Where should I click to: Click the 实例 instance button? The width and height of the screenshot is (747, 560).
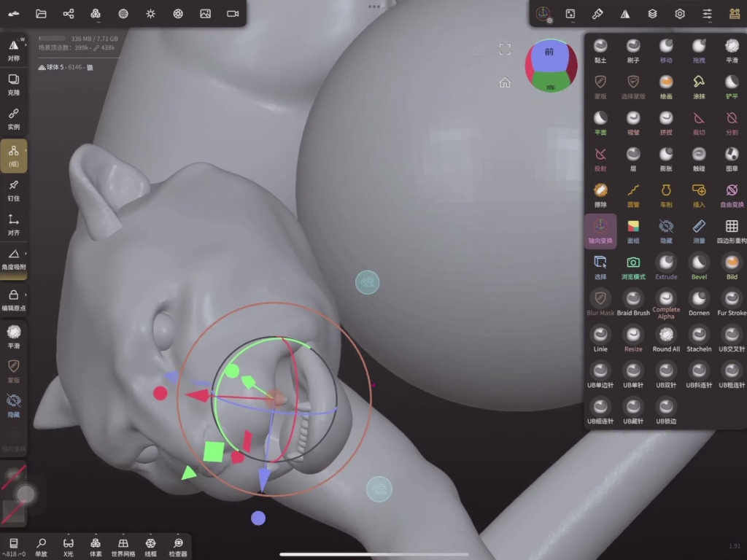pyautogui.click(x=14, y=119)
